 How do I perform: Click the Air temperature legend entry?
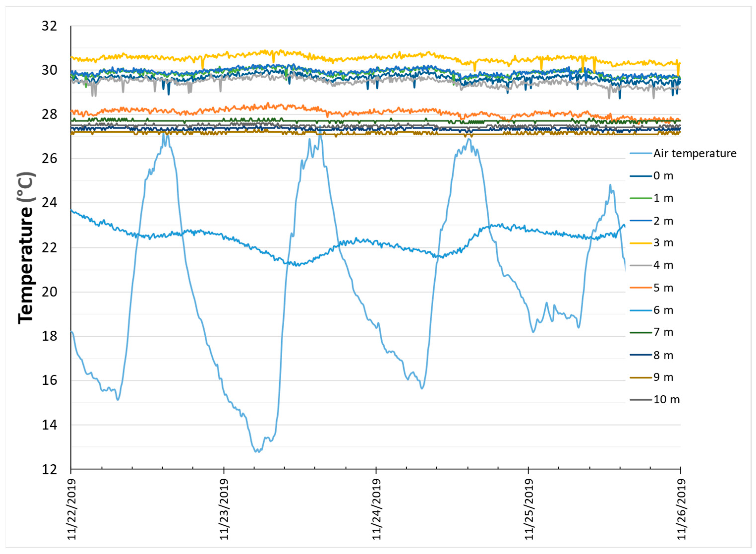pyautogui.click(x=694, y=153)
